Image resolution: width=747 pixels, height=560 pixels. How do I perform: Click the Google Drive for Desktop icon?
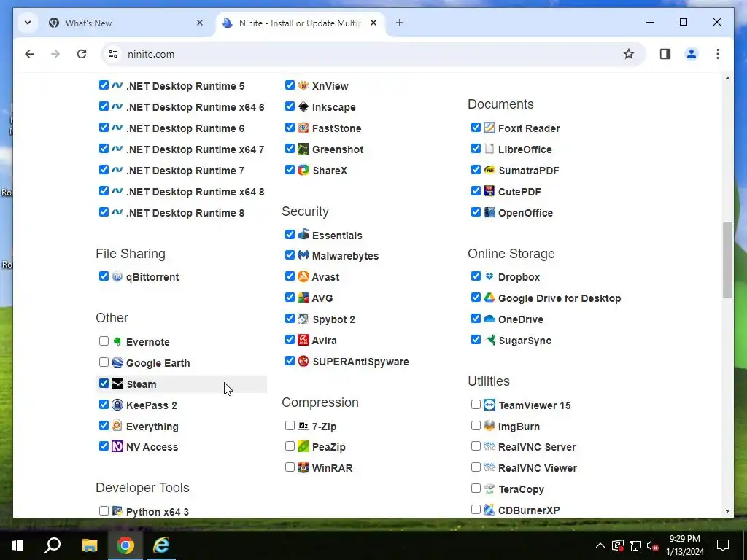489,297
